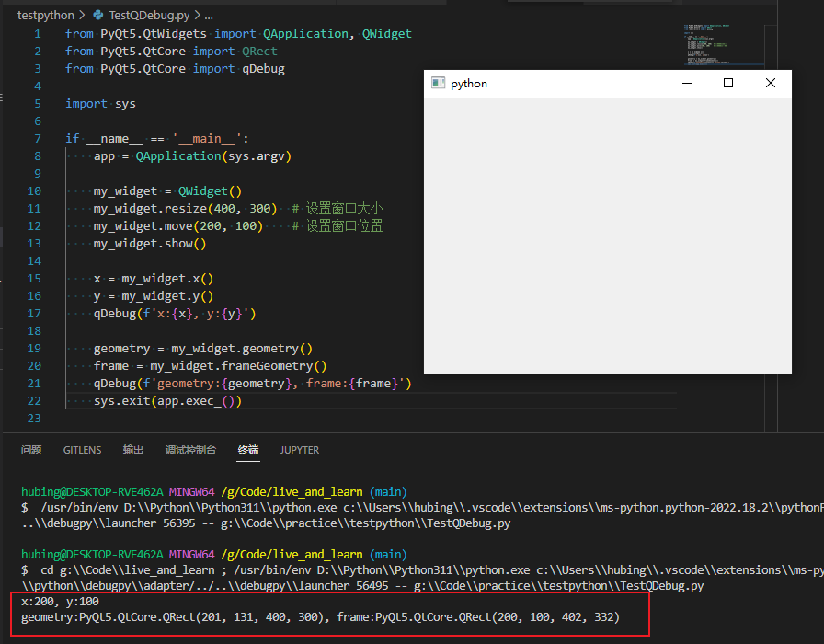Click the testpython breadcrumb folder

(x=45, y=16)
